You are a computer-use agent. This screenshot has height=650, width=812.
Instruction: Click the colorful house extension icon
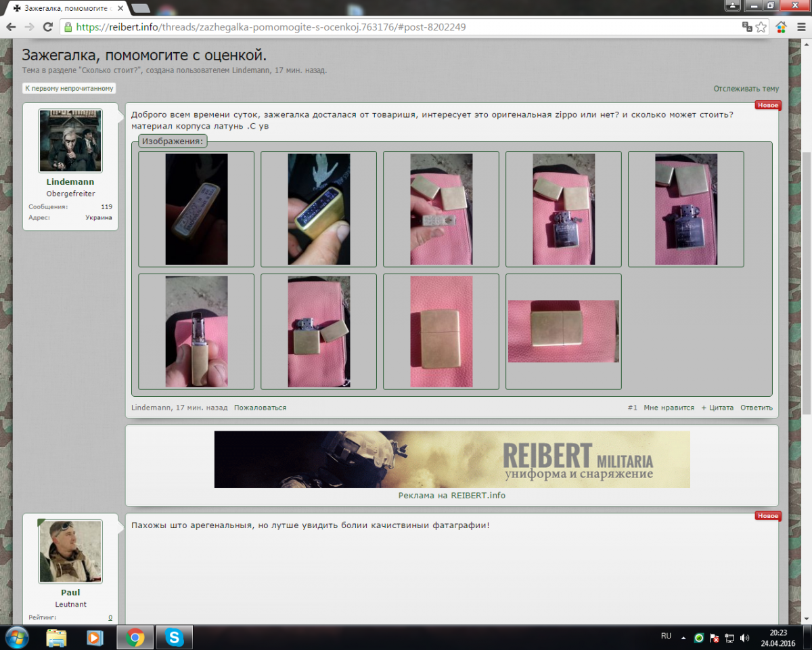[781, 27]
